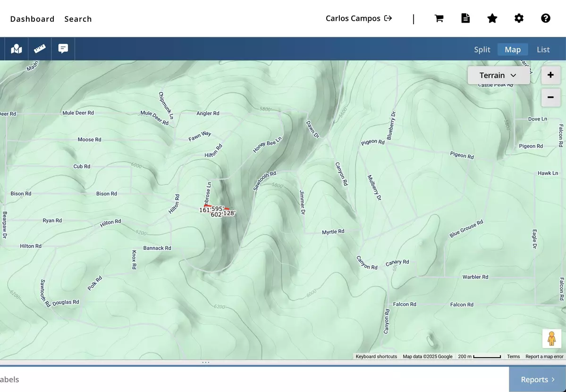Open the documents icon in the header
566x392 pixels.
(465, 18)
